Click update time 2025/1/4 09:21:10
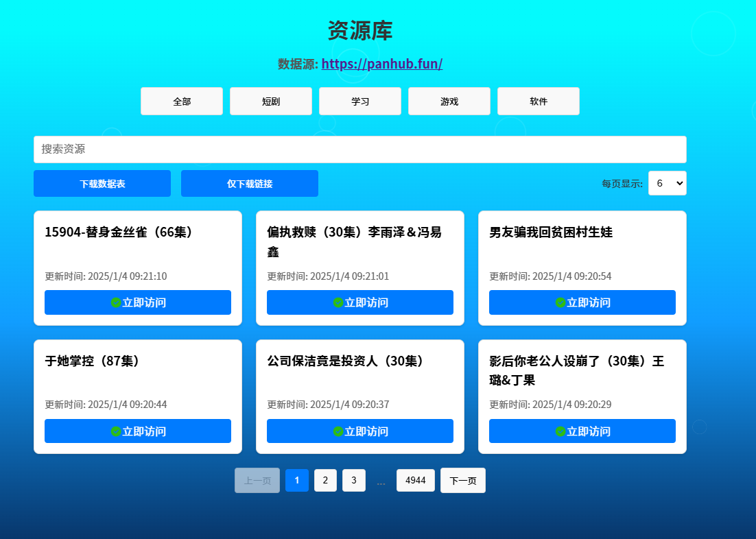The width and height of the screenshot is (756, 539). [128, 276]
